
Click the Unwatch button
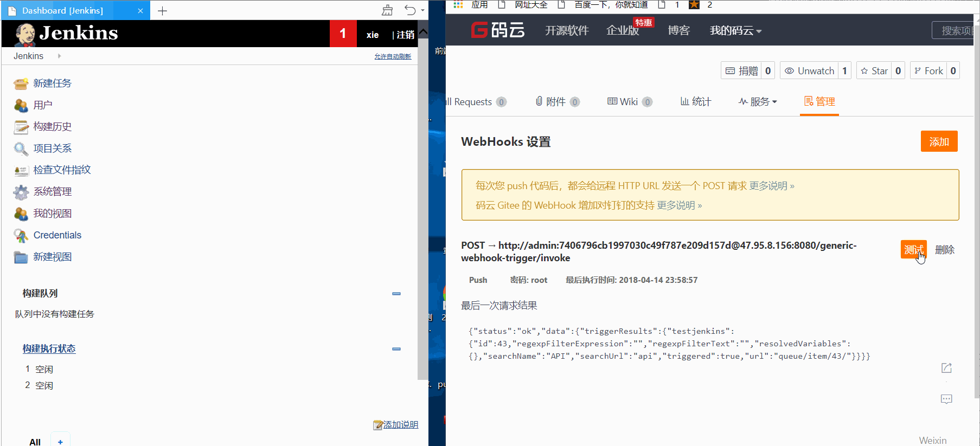(x=809, y=70)
